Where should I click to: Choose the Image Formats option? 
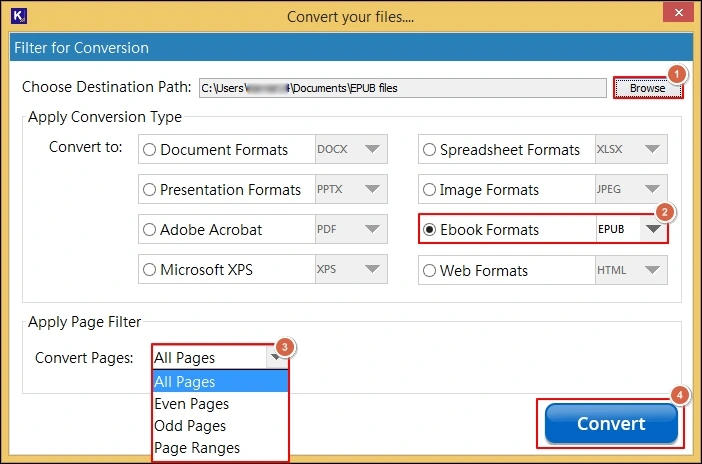click(x=430, y=190)
